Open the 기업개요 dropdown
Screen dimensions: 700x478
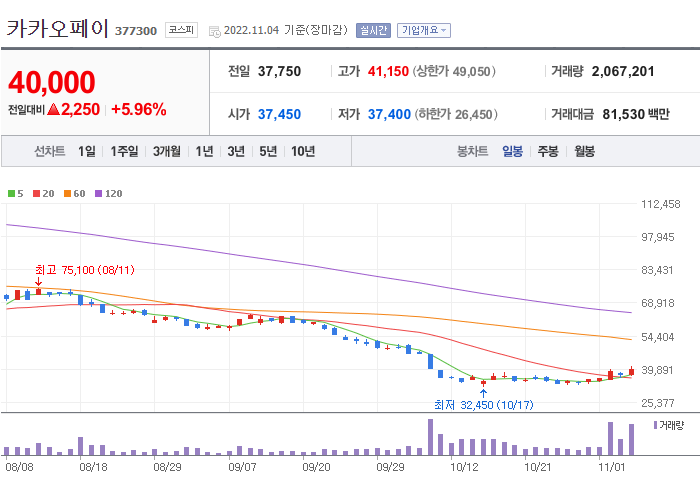(x=424, y=30)
